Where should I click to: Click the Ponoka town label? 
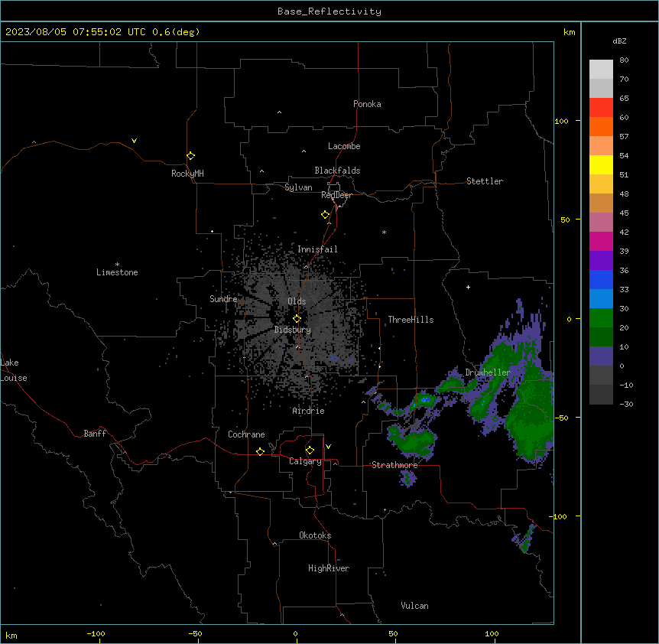pyautogui.click(x=367, y=104)
